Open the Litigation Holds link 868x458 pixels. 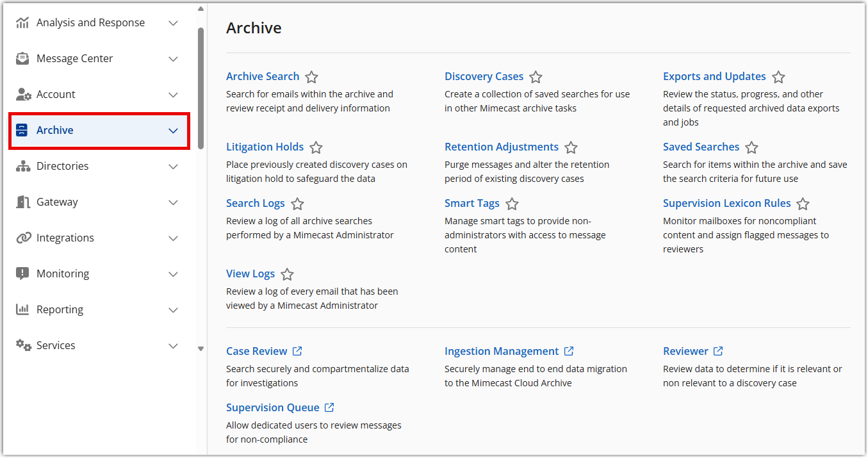(x=265, y=147)
